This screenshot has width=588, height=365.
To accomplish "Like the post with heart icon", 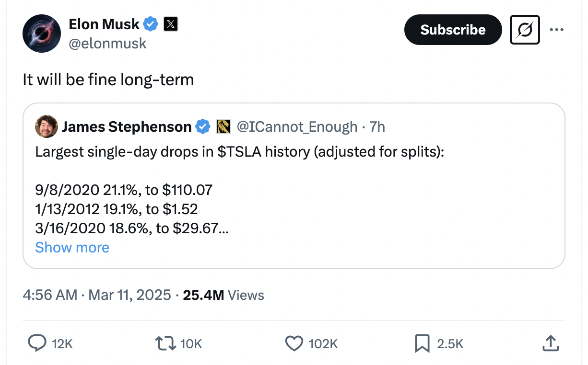I will [x=294, y=343].
